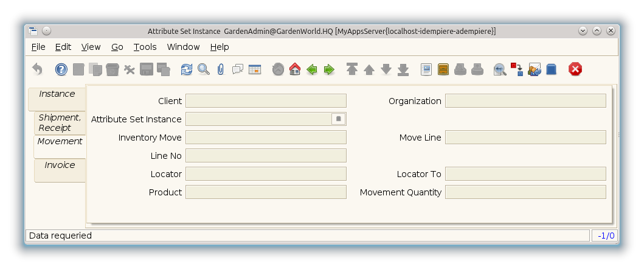This screenshot has height=269, width=644.
Task: Open the Go menu
Action: [117, 47]
